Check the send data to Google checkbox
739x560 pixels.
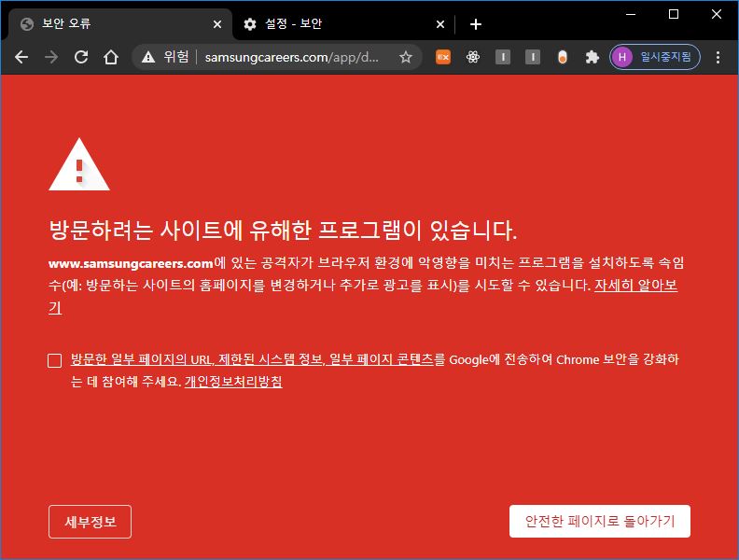[55, 360]
